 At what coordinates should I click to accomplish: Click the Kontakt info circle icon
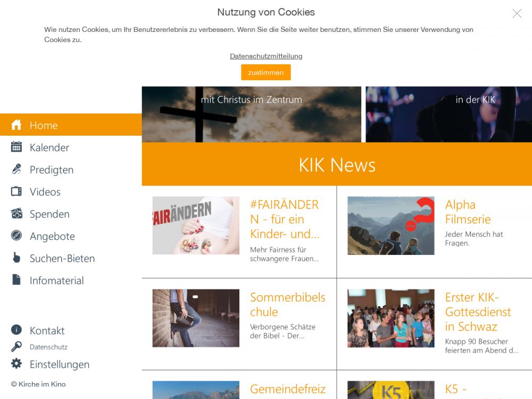pyautogui.click(x=16, y=330)
